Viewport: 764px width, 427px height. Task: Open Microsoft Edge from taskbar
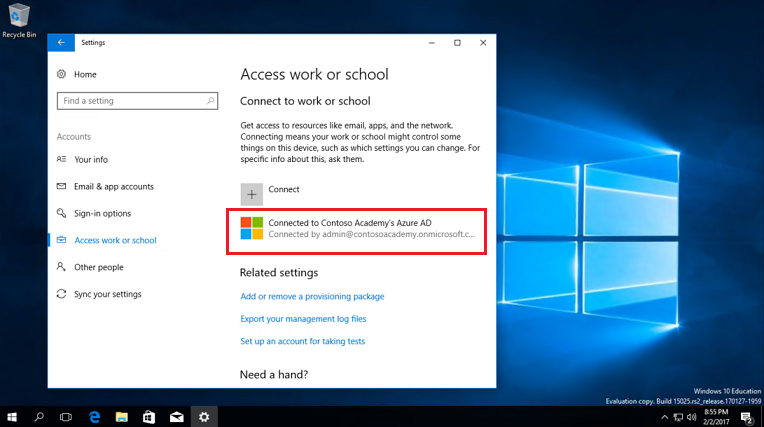(x=94, y=416)
